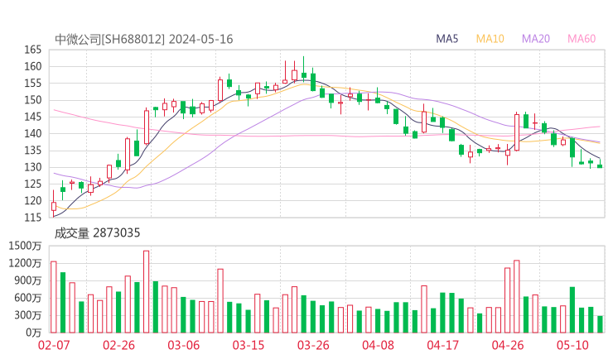Screen dimensions: 613x364
Task: Click the 130 price axis label
Action: click(33, 167)
